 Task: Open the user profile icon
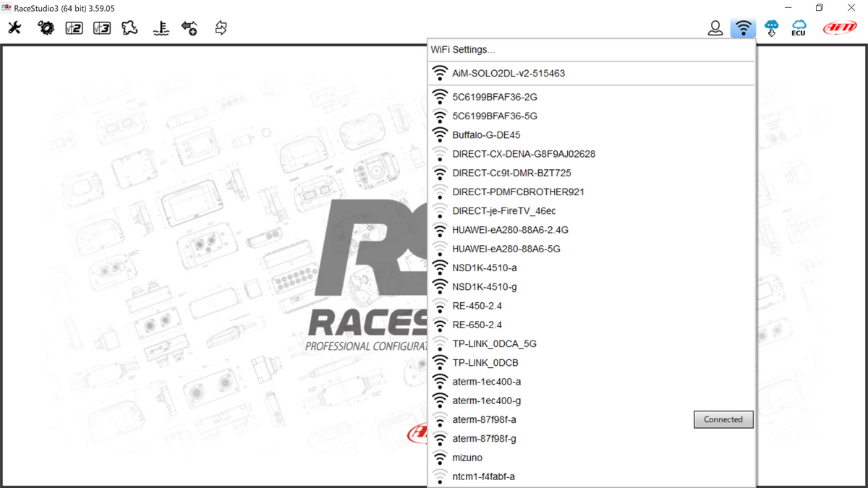[715, 28]
